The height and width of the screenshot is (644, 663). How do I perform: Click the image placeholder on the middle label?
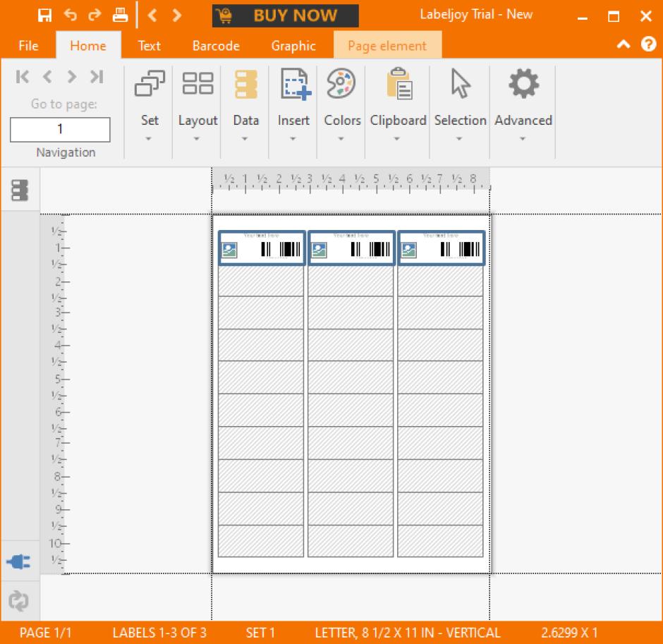click(x=319, y=250)
